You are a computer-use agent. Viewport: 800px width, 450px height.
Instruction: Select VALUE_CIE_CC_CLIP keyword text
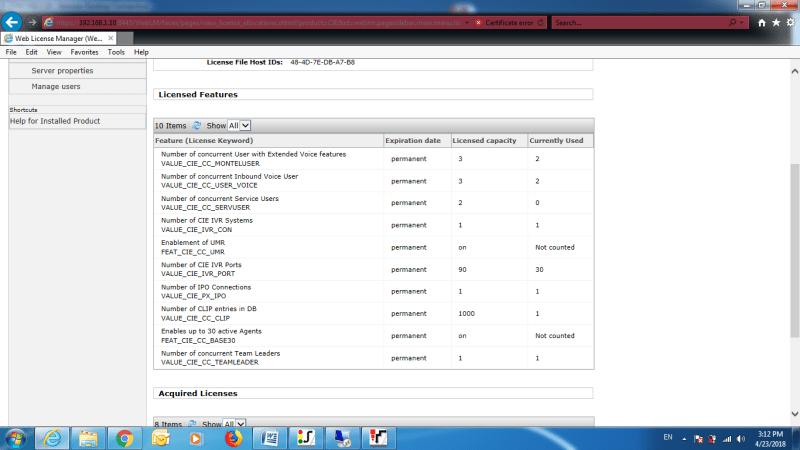[195, 318]
